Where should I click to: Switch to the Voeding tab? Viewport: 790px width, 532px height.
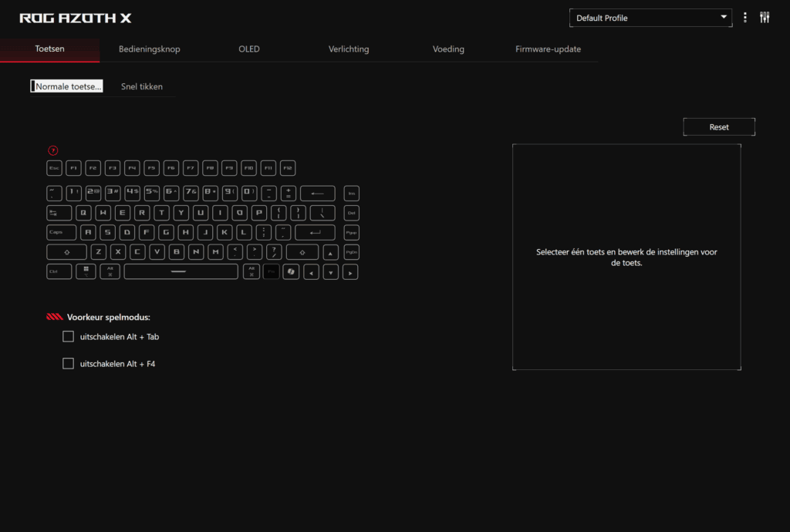point(448,49)
